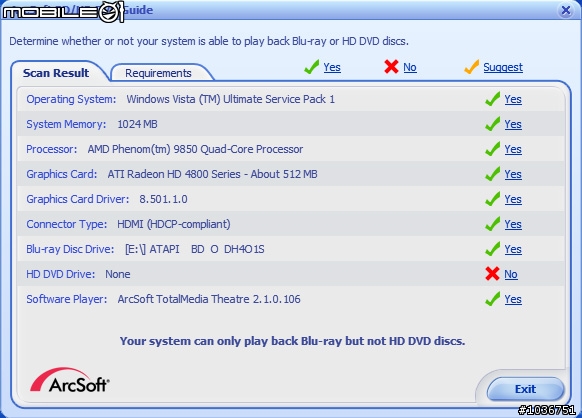Click the Exit button
The height and width of the screenshot is (418, 582).
525,389
